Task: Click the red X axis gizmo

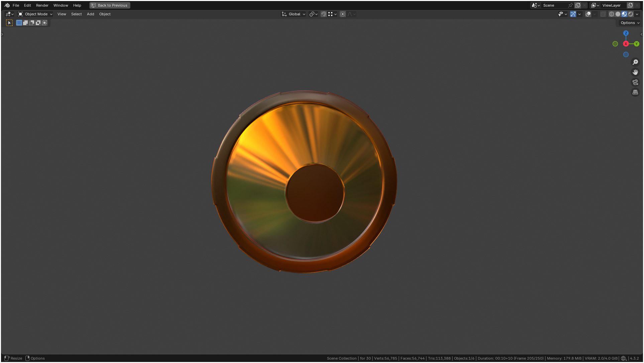Action: point(626,44)
